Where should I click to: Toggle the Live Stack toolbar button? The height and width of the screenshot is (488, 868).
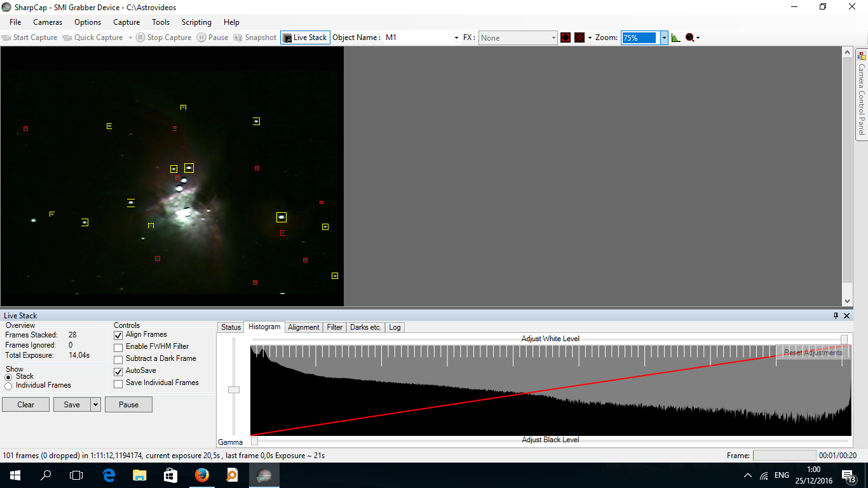coord(305,37)
